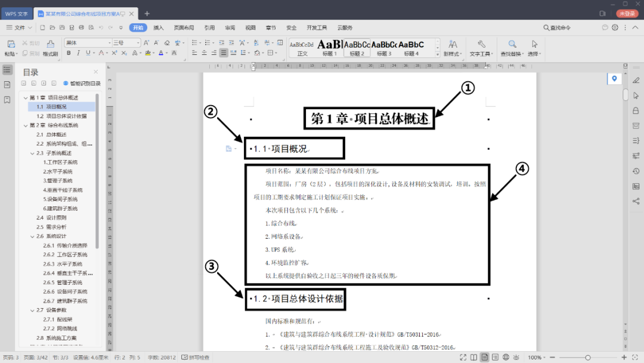Click the font color icon
Screen dimensions: 644x363
161,53
